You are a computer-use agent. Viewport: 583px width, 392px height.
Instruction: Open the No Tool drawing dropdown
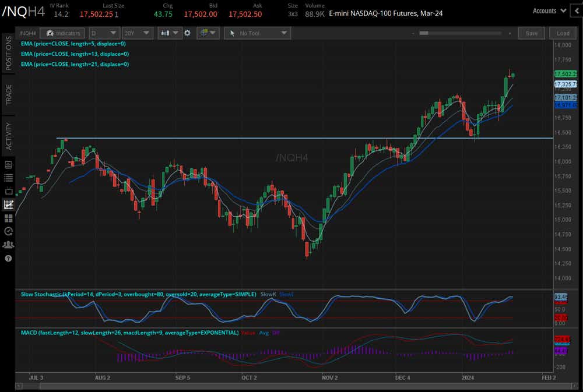click(x=257, y=33)
